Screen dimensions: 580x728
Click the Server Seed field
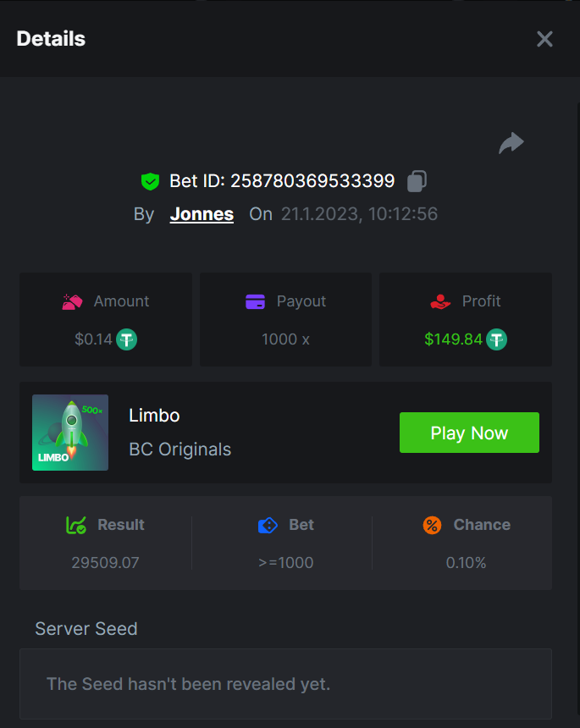click(285, 683)
